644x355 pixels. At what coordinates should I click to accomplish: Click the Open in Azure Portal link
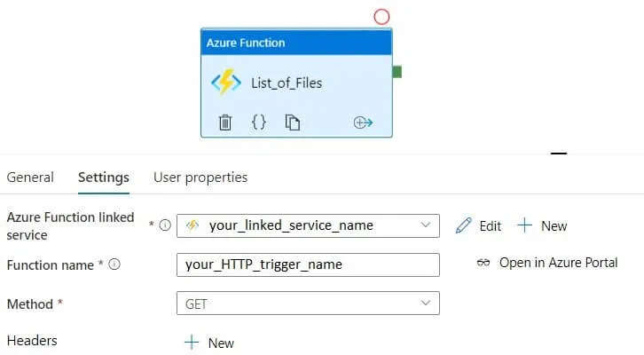point(547,263)
